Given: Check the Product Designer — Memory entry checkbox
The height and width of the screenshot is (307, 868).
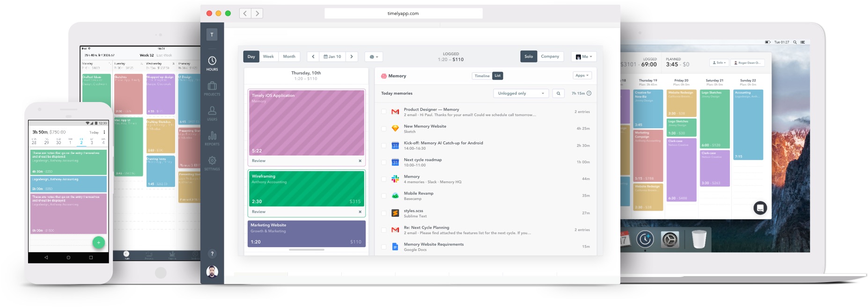Looking at the screenshot, I should (x=384, y=112).
